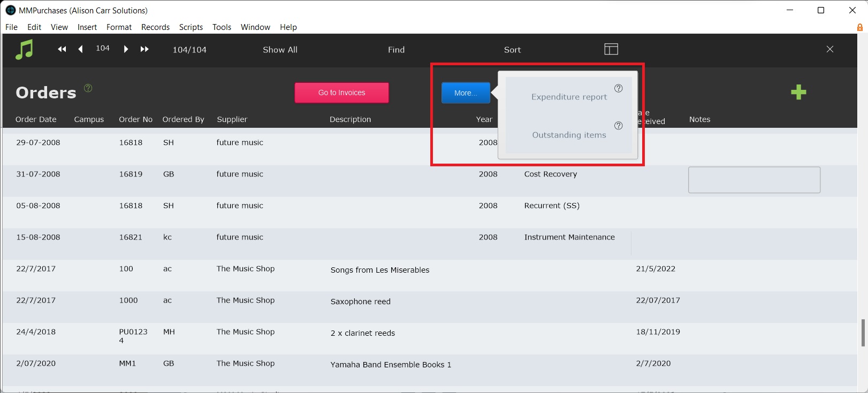This screenshot has width=868, height=393.
Task: Open the Edit menu
Action: 34,27
